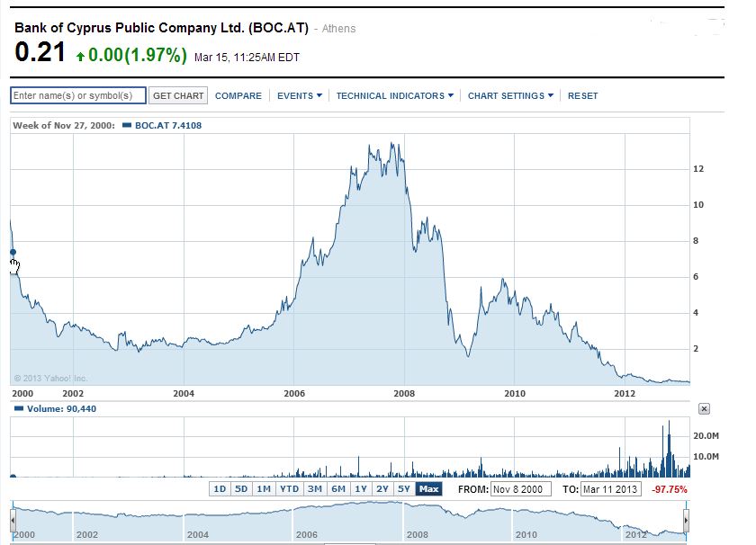Click the Week of Nov 27, 2000 label

(64, 125)
